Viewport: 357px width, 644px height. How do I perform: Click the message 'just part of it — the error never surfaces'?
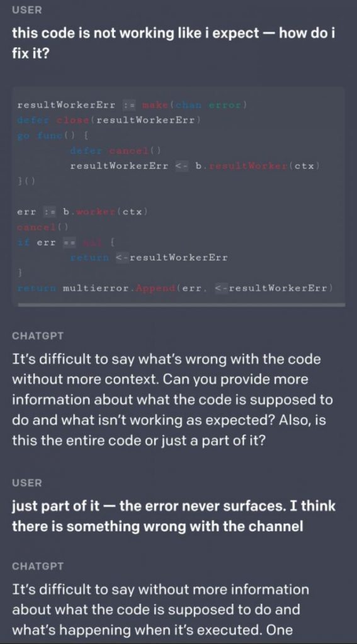(x=174, y=516)
